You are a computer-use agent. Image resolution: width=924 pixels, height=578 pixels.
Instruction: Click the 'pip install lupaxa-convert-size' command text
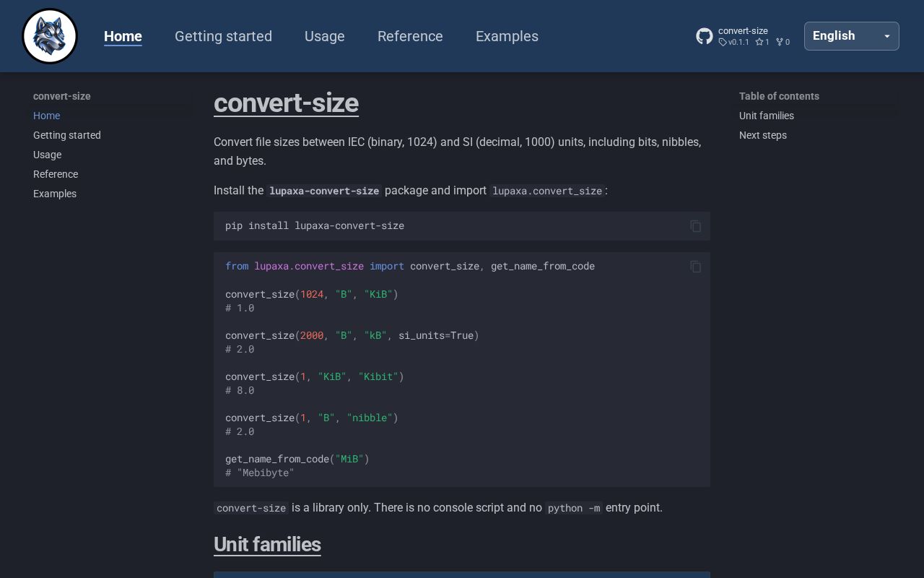[x=315, y=225]
